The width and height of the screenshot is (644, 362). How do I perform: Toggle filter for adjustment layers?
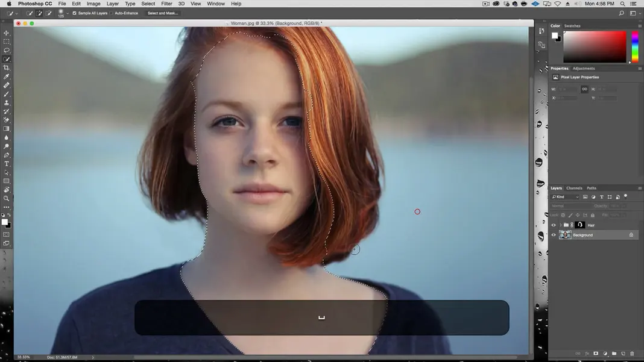pyautogui.click(x=593, y=197)
